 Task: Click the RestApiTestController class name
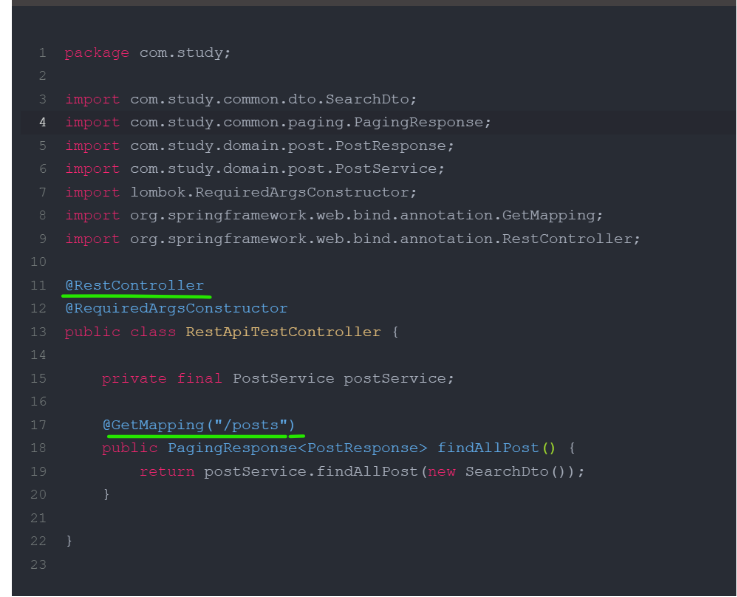(283, 332)
